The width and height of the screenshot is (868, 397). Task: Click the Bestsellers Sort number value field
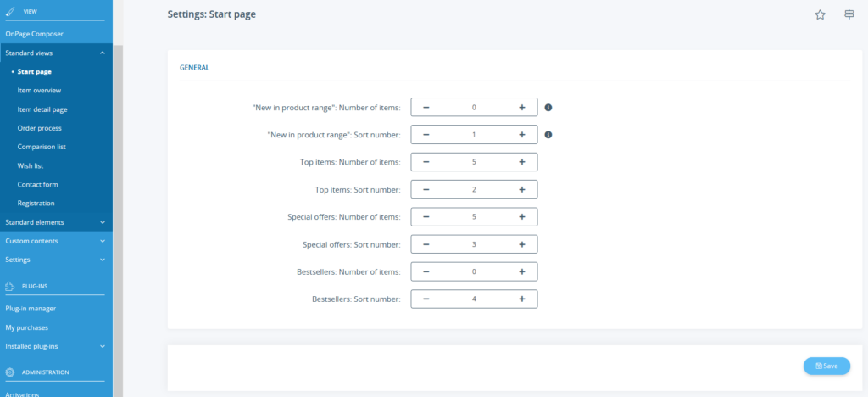coord(474,299)
